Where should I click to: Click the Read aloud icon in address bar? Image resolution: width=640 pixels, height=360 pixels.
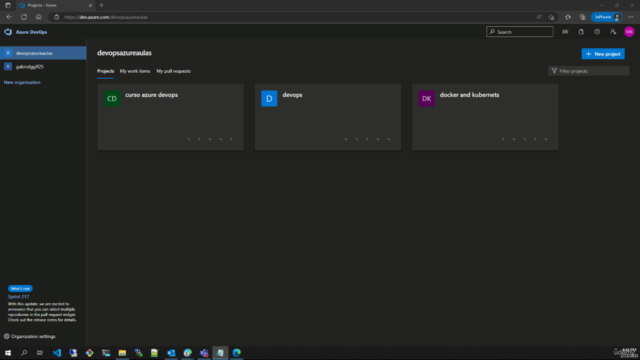tap(539, 17)
